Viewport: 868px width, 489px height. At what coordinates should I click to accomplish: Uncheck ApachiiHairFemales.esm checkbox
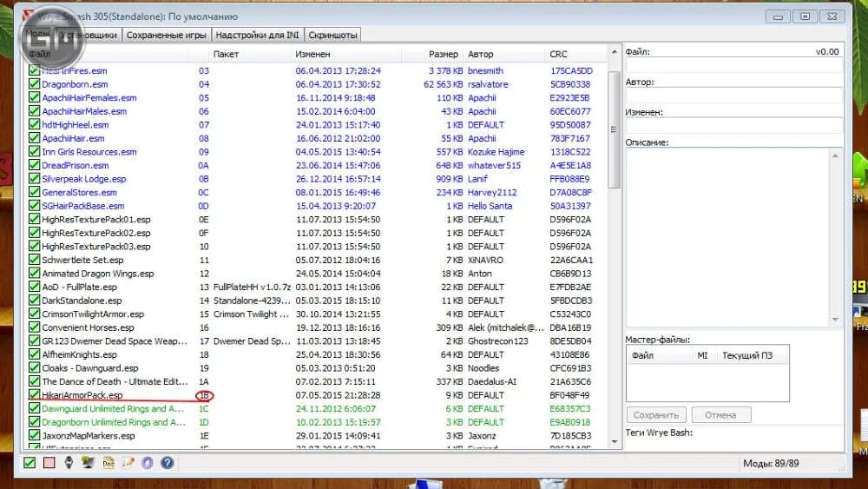(x=35, y=97)
